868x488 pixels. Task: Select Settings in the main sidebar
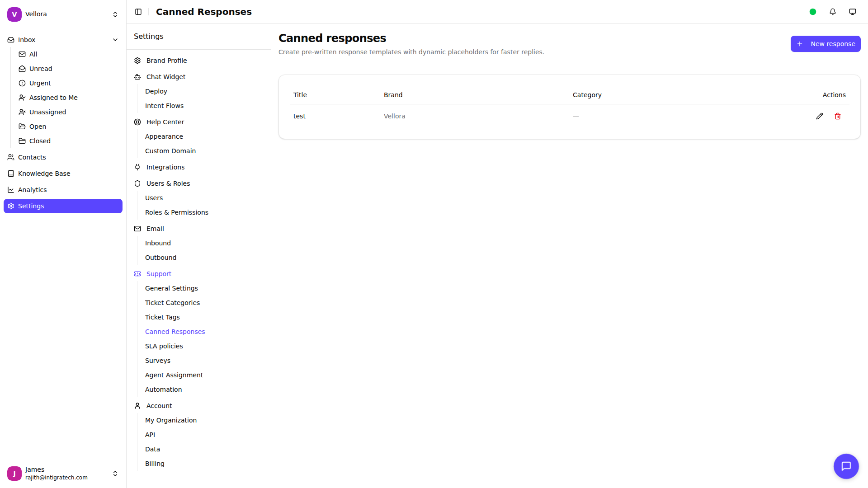[63, 206]
